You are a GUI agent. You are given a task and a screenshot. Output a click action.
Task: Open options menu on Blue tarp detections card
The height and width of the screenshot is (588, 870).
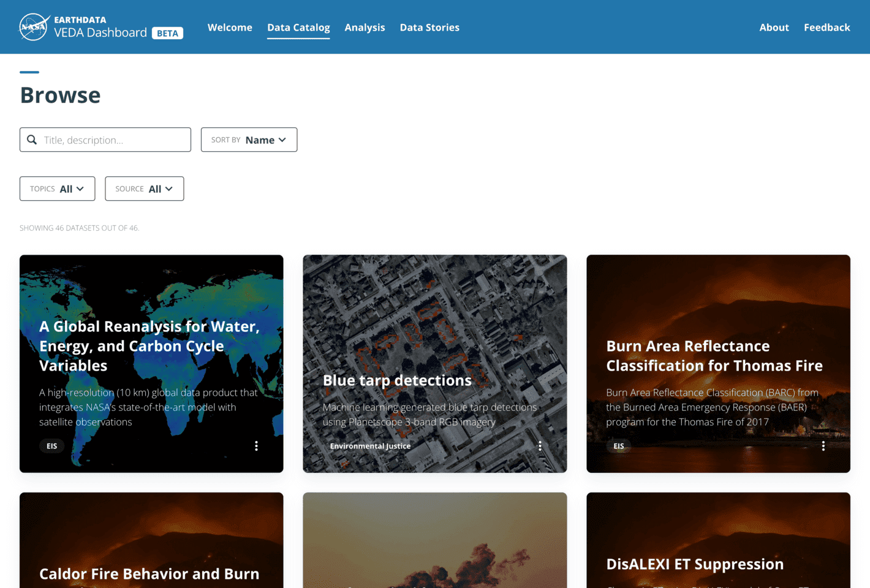tap(540, 446)
